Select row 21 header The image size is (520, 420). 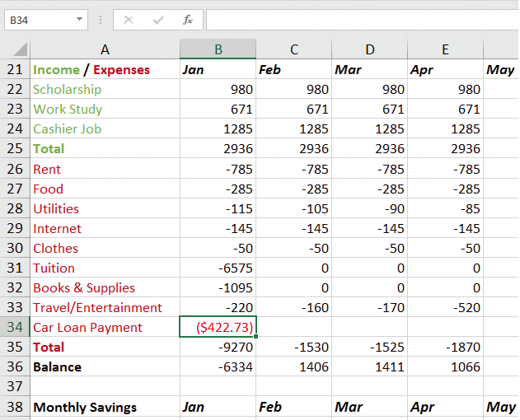point(15,69)
